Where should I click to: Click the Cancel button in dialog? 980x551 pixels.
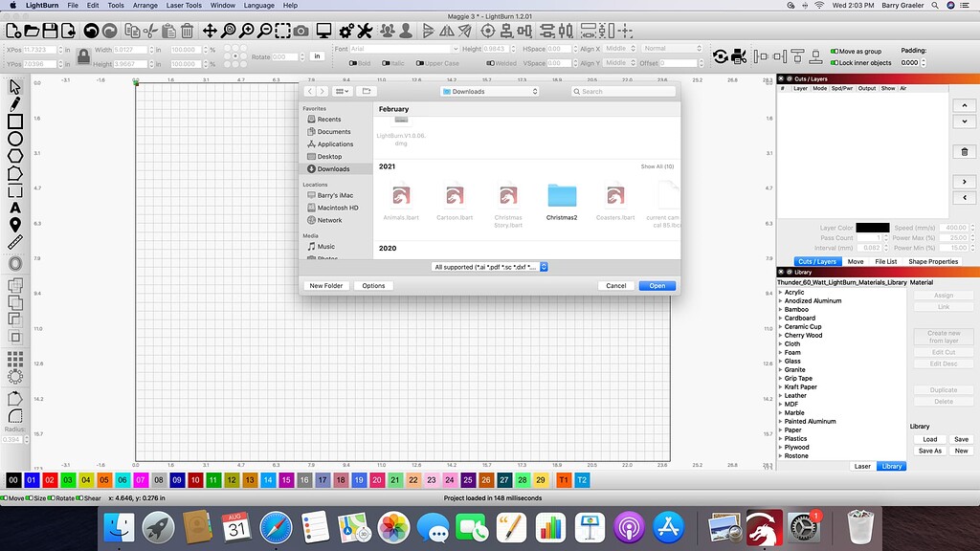[x=615, y=285]
